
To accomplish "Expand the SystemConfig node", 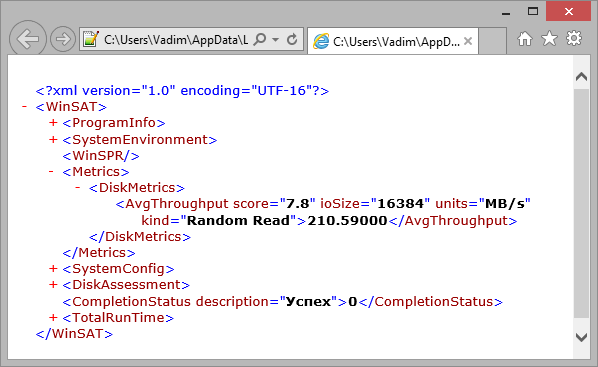I will [x=53, y=269].
